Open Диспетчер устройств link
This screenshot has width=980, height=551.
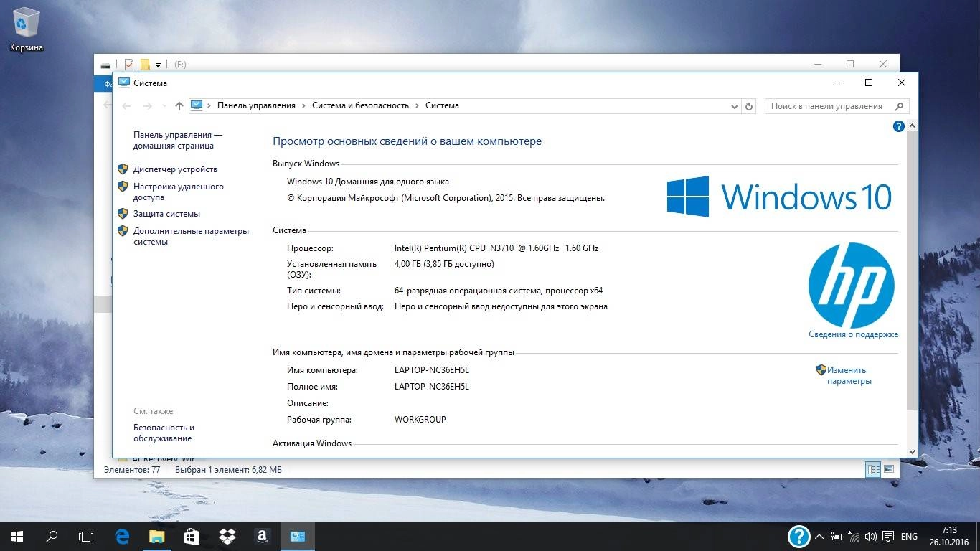[x=175, y=169]
